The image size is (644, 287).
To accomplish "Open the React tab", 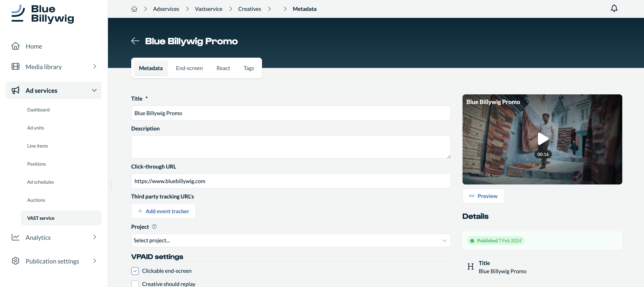I will point(223,68).
